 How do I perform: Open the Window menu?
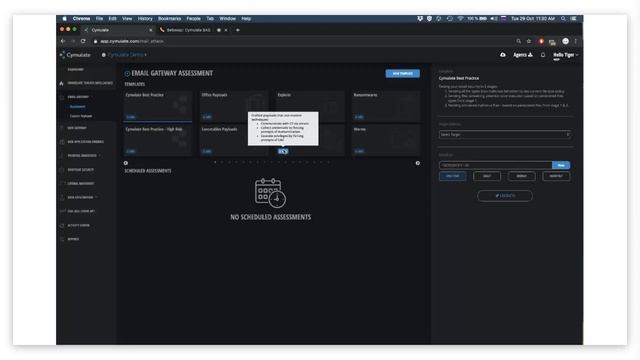pyautogui.click(x=227, y=19)
